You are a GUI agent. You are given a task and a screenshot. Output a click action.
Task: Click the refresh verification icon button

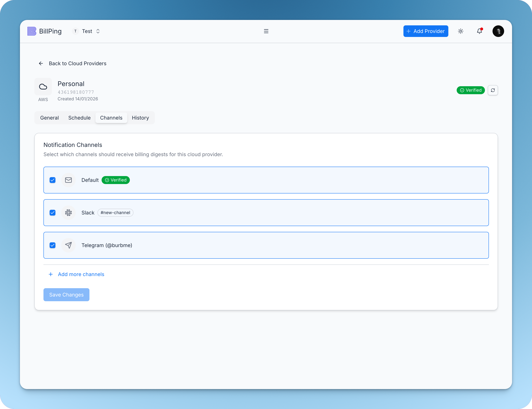(x=493, y=90)
